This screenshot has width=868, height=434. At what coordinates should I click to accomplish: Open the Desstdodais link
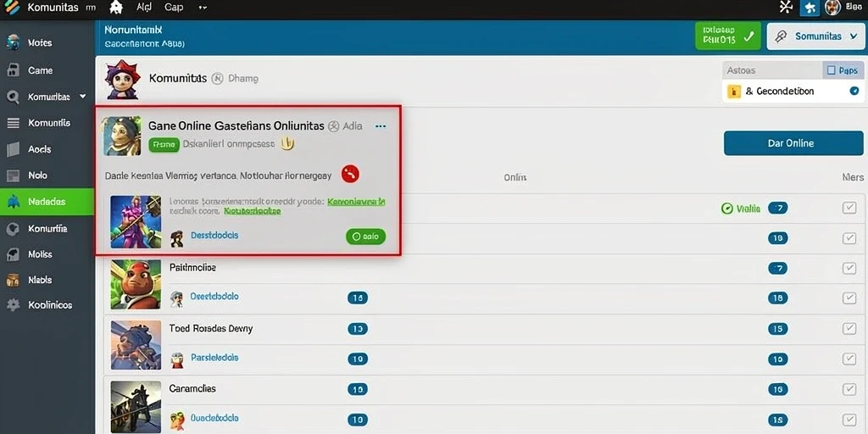pyautogui.click(x=214, y=236)
